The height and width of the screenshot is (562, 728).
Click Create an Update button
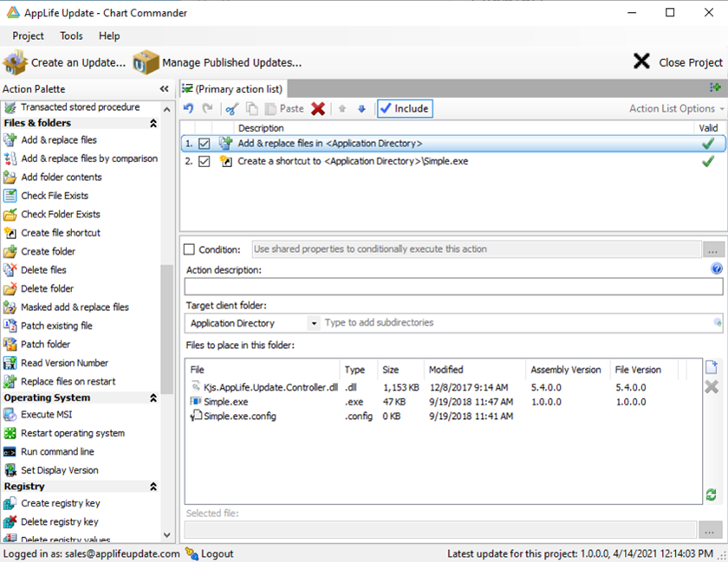(x=64, y=62)
